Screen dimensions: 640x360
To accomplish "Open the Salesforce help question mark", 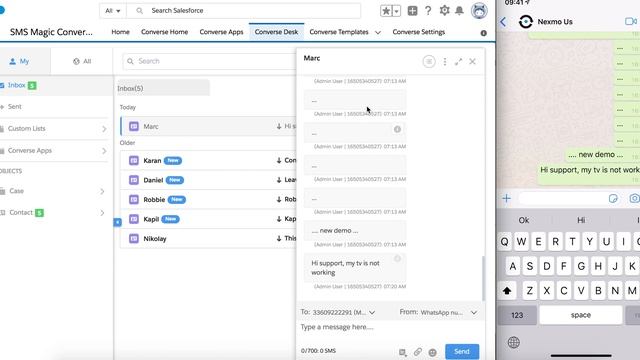I will pos(428,11).
